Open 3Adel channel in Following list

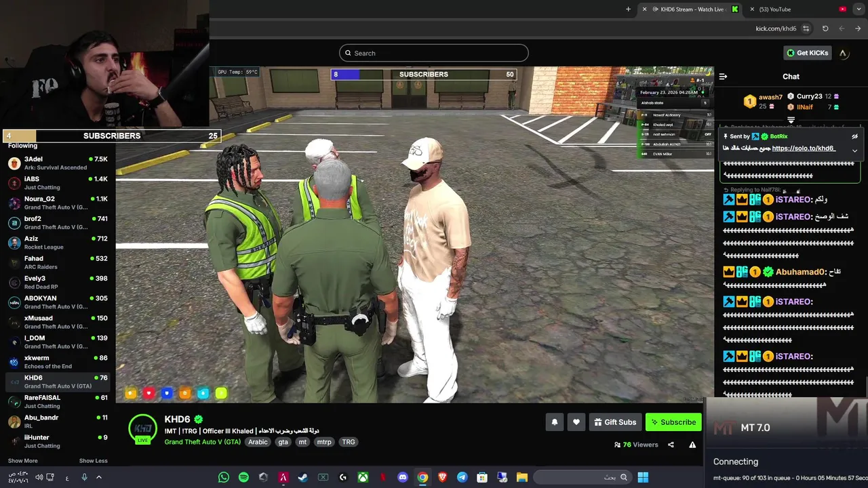58,163
